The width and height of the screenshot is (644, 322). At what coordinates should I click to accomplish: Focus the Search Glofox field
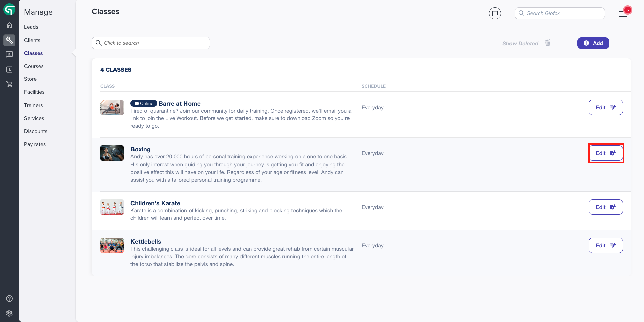coord(559,13)
